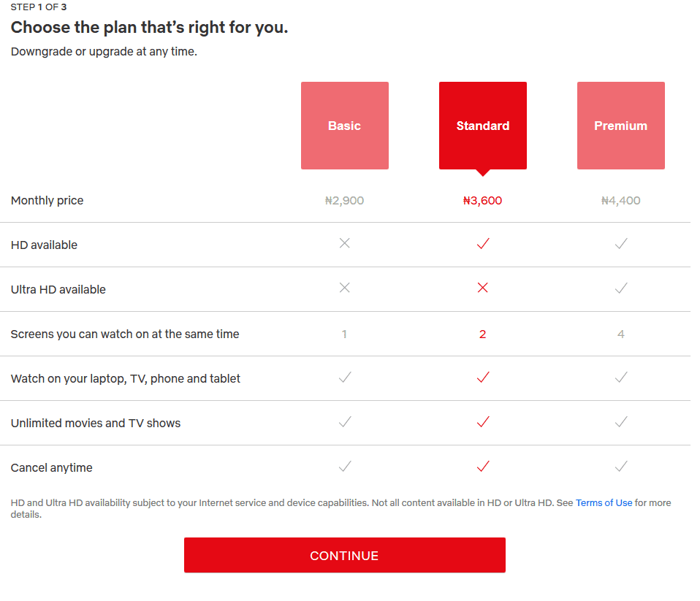Image resolution: width=700 pixels, height=601 pixels.
Task: Open the Terms of Use link
Action: 604,503
